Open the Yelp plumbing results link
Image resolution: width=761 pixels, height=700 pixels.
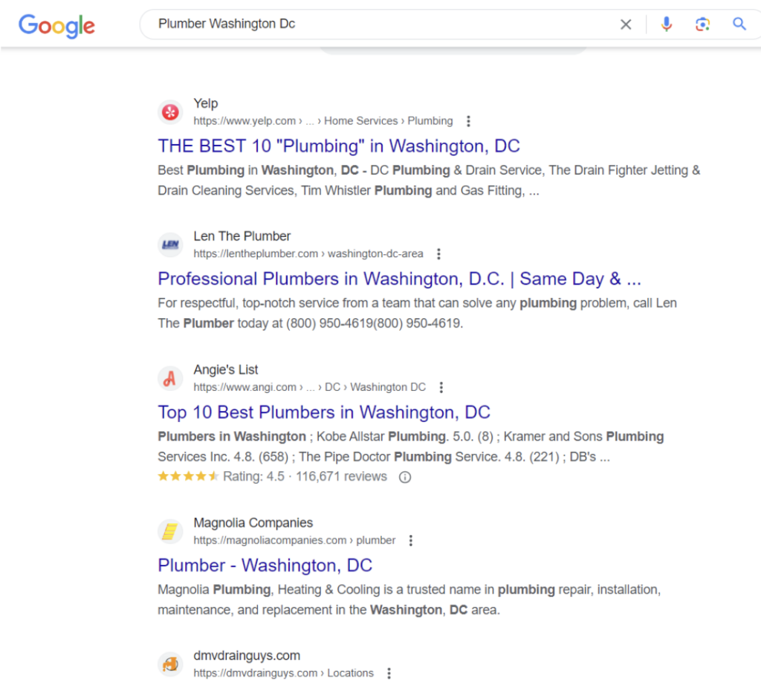click(338, 146)
